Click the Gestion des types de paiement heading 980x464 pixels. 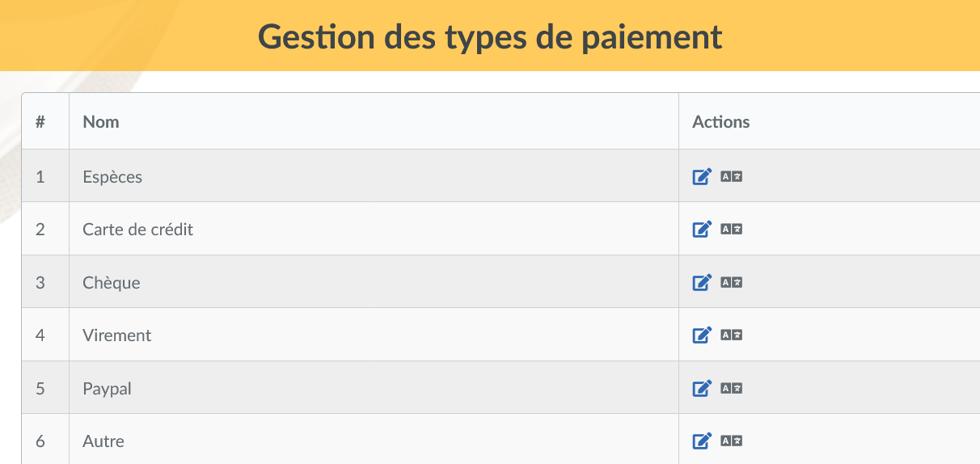(490, 36)
